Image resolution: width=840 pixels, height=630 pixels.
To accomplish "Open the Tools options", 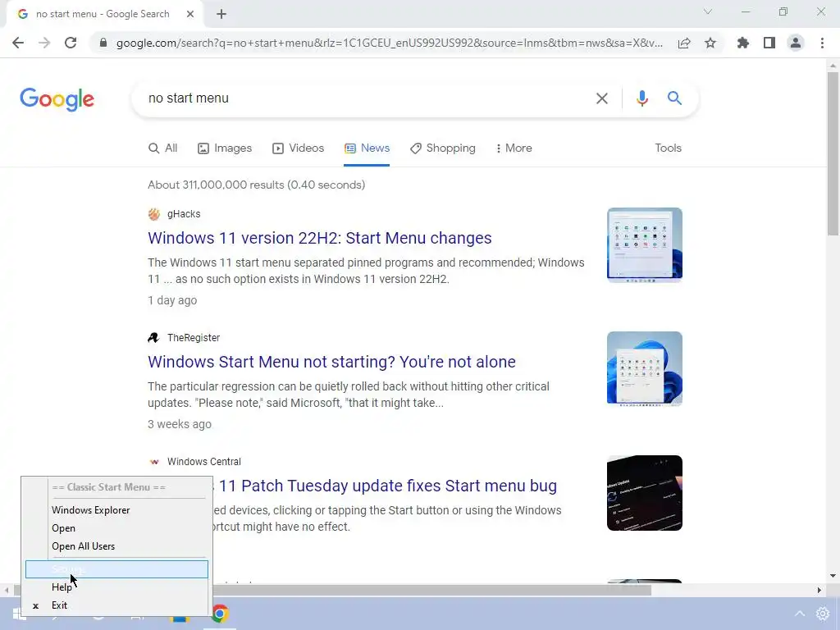I will click(x=668, y=148).
